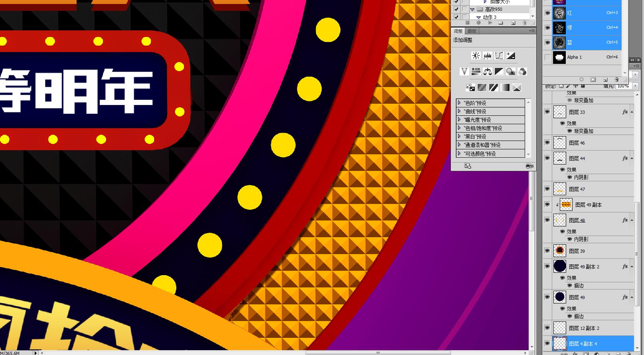Select the Alpha 1 channel

[x=587, y=57]
